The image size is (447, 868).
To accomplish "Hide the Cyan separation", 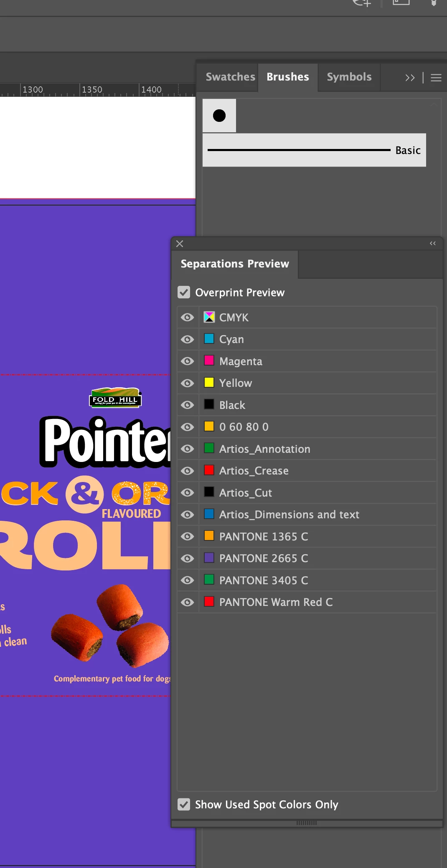I will pyautogui.click(x=188, y=339).
